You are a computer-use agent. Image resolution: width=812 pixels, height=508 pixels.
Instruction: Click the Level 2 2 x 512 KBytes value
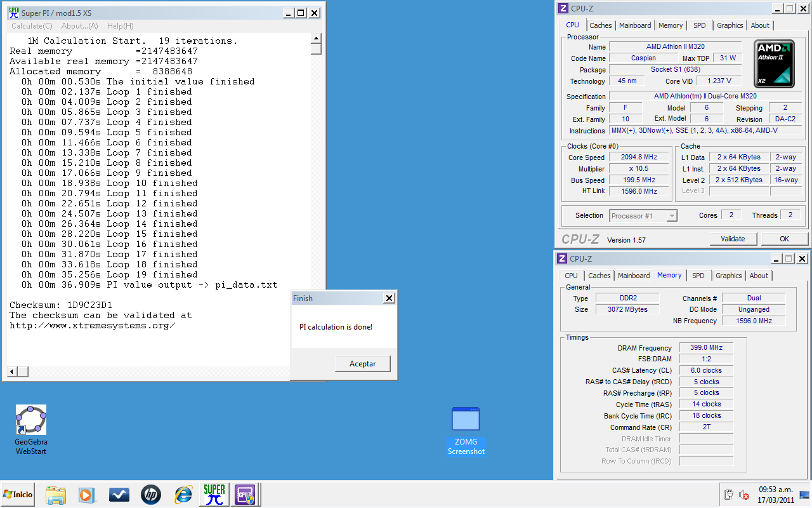click(x=739, y=180)
